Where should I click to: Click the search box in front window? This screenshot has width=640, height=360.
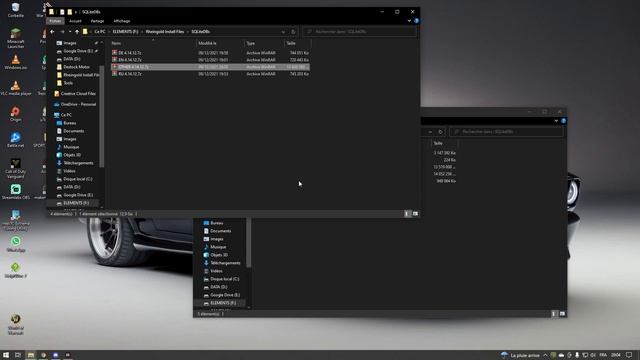point(360,31)
